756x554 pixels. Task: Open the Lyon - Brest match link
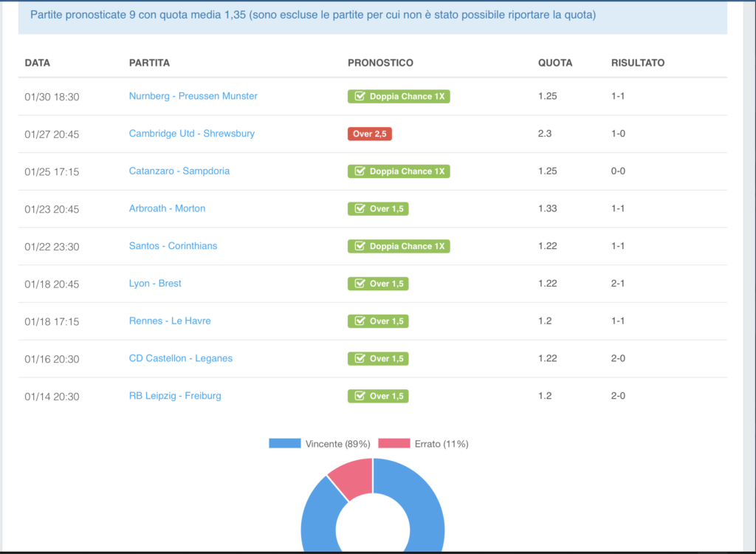click(155, 284)
